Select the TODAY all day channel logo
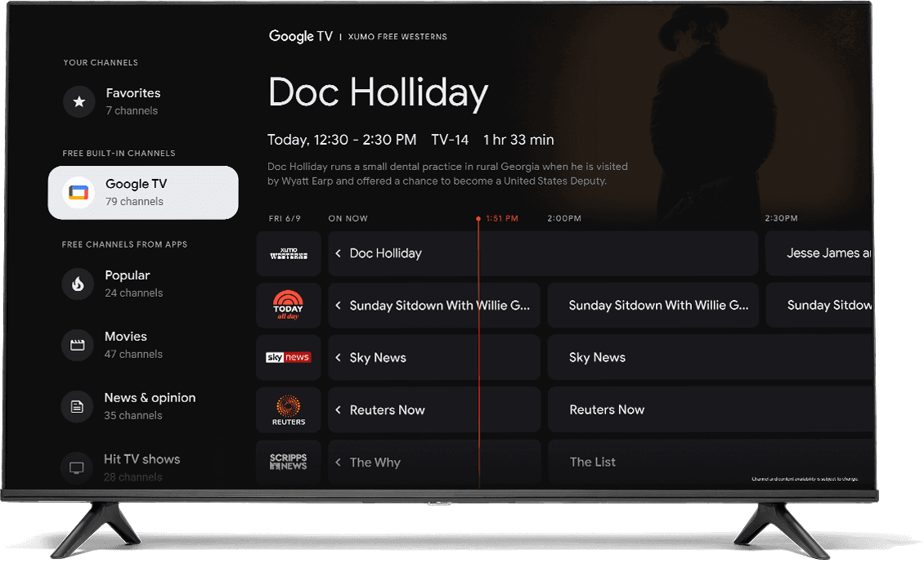The height and width of the screenshot is (568, 924). tap(289, 305)
